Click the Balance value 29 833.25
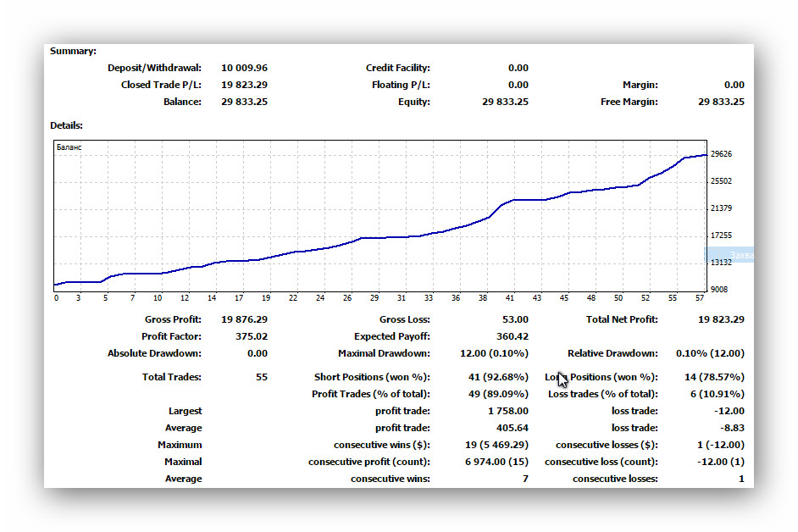Viewport: 798px width, 532px height. (244, 102)
